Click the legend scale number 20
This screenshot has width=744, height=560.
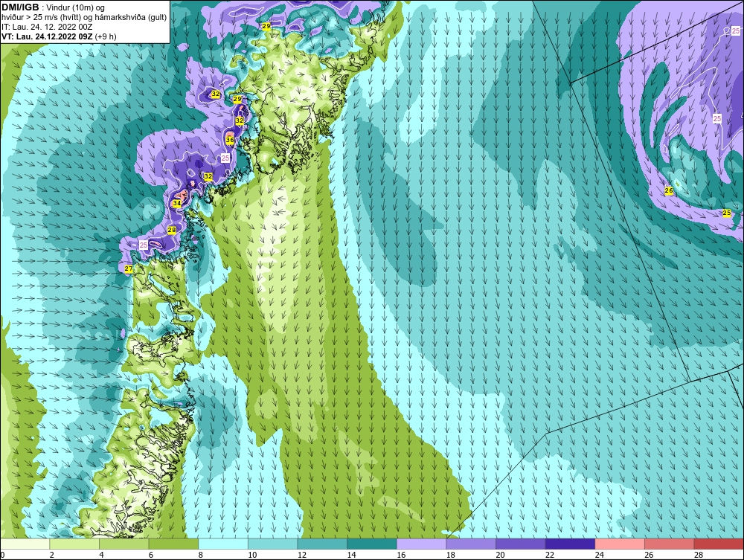click(x=500, y=555)
